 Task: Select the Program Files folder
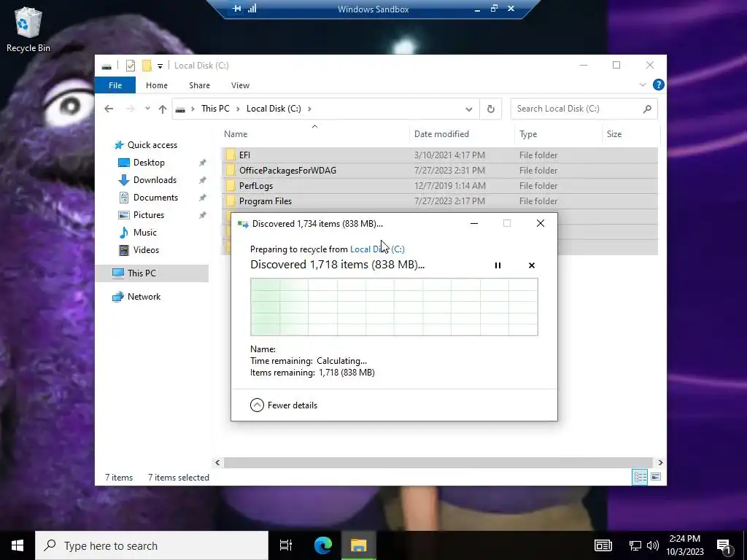click(x=439, y=201)
